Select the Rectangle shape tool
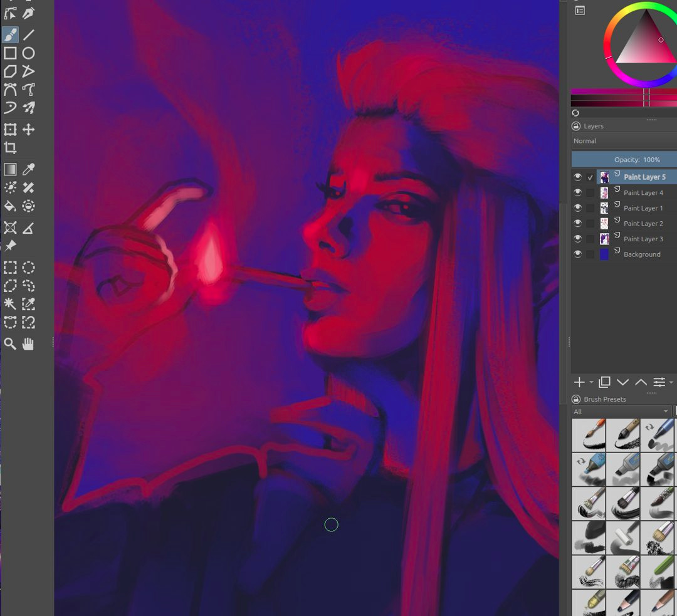Viewport: 677px width, 616px height. pos(11,53)
